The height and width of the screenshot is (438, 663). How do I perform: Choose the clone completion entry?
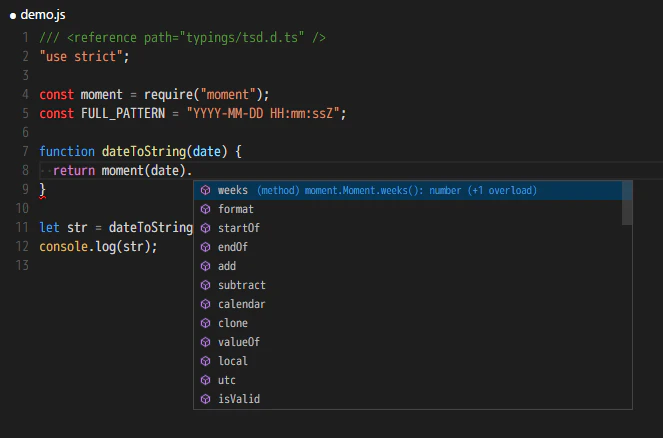(408, 323)
